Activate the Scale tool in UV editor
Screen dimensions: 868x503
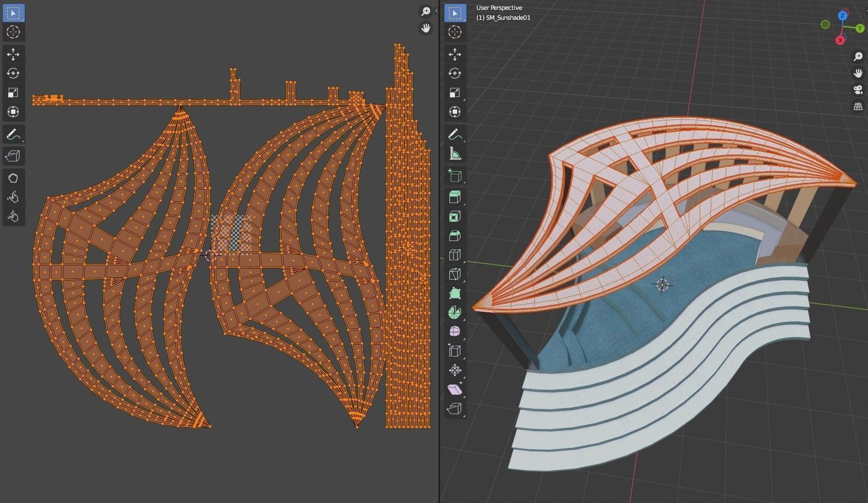click(13, 92)
